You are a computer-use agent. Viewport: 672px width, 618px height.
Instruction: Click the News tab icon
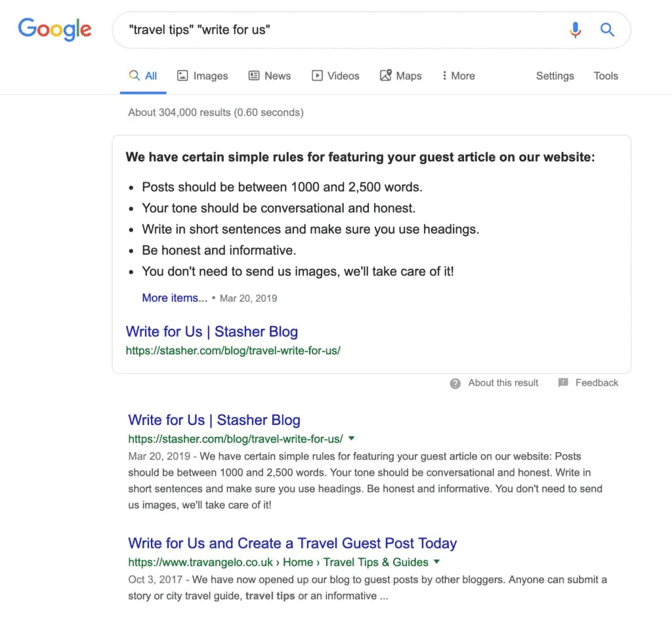pos(254,75)
